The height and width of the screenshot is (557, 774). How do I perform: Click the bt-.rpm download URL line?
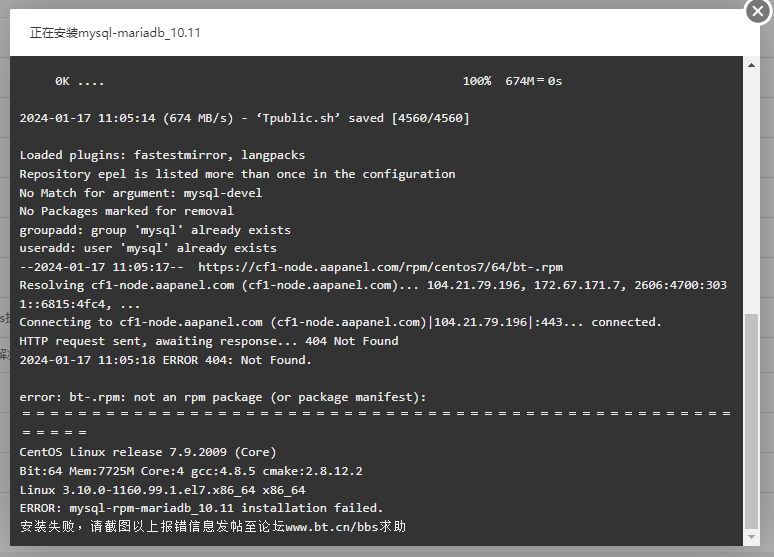pyautogui.click(x=291, y=267)
